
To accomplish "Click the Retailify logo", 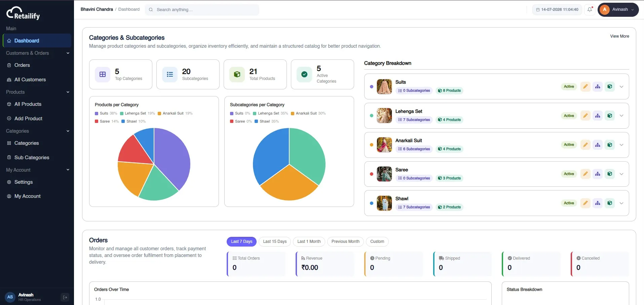I will coord(23,13).
